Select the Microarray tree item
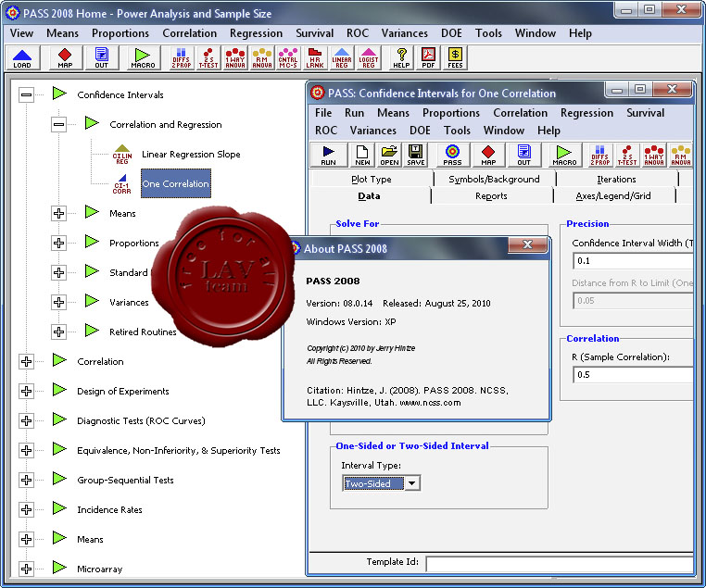Screen dimensions: 706x588 (x=99, y=569)
